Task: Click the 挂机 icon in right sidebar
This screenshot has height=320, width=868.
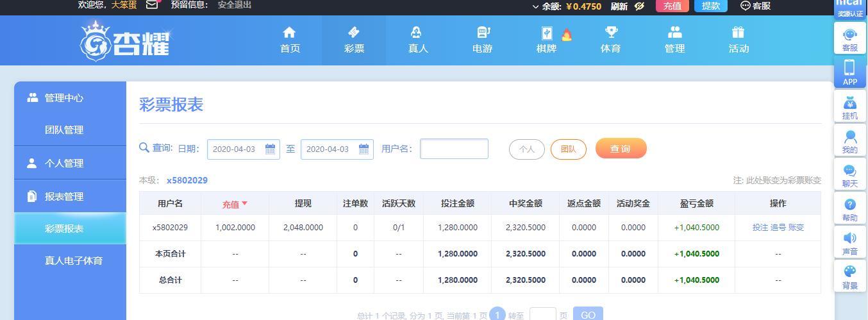Action: [x=850, y=106]
